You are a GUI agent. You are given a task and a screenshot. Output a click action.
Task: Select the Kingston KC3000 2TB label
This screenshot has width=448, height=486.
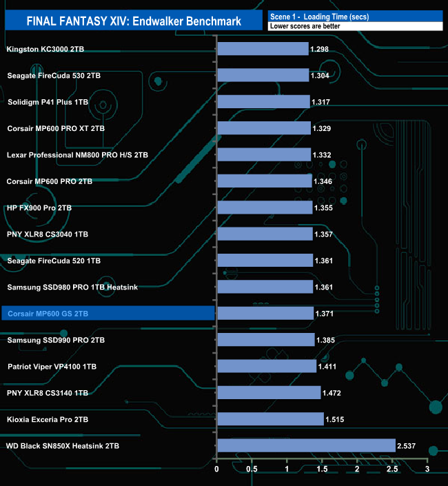point(45,49)
